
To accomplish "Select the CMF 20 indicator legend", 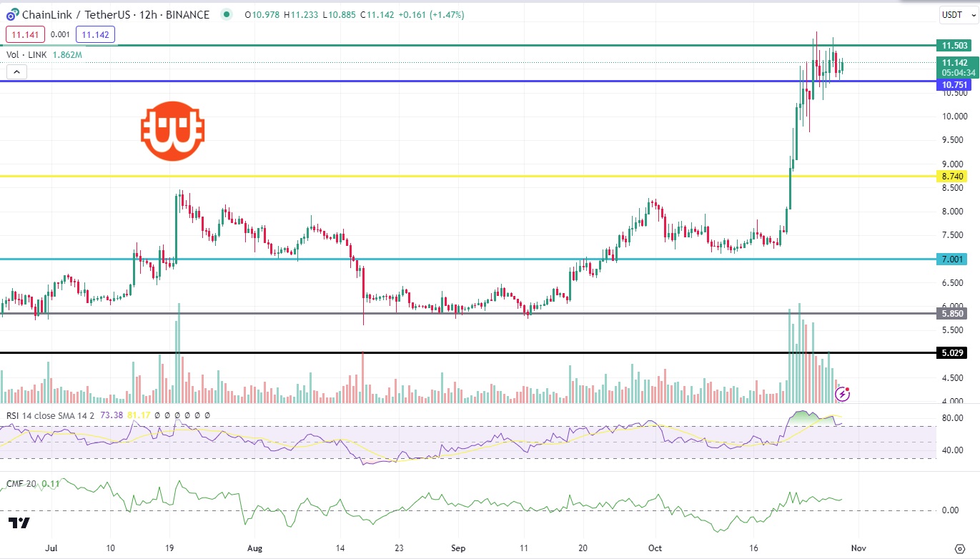I will tap(21, 484).
